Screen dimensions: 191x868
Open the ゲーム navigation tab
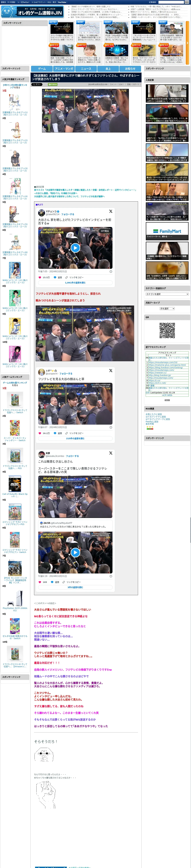(x=42, y=68)
